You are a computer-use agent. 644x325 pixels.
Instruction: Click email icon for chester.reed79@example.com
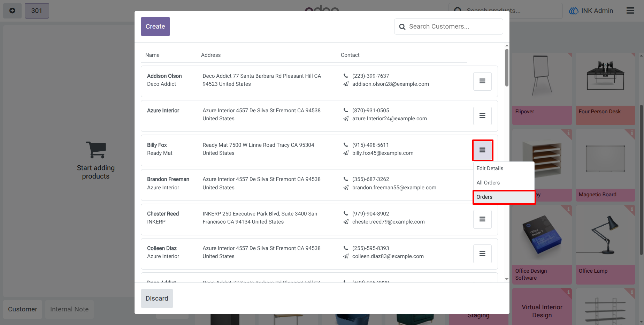click(x=346, y=222)
